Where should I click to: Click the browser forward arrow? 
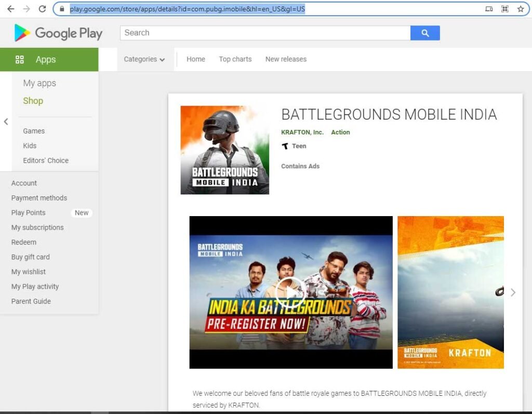[x=26, y=9]
